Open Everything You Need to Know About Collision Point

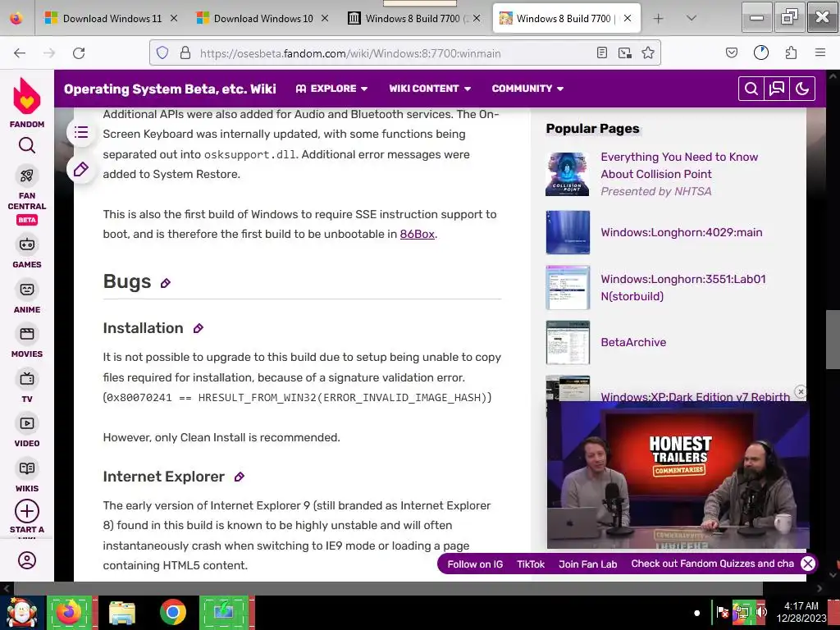(679, 166)
